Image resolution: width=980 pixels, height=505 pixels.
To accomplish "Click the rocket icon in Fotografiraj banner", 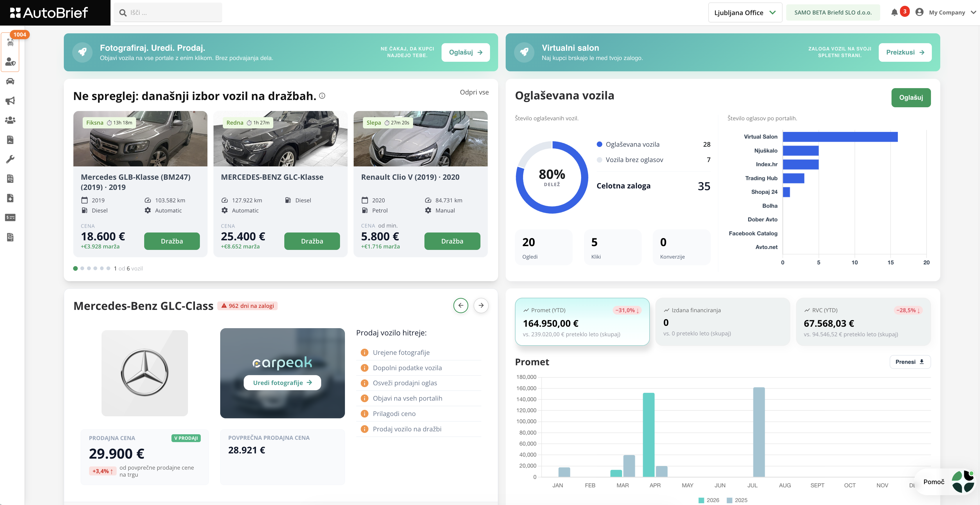I will point(82,52).
